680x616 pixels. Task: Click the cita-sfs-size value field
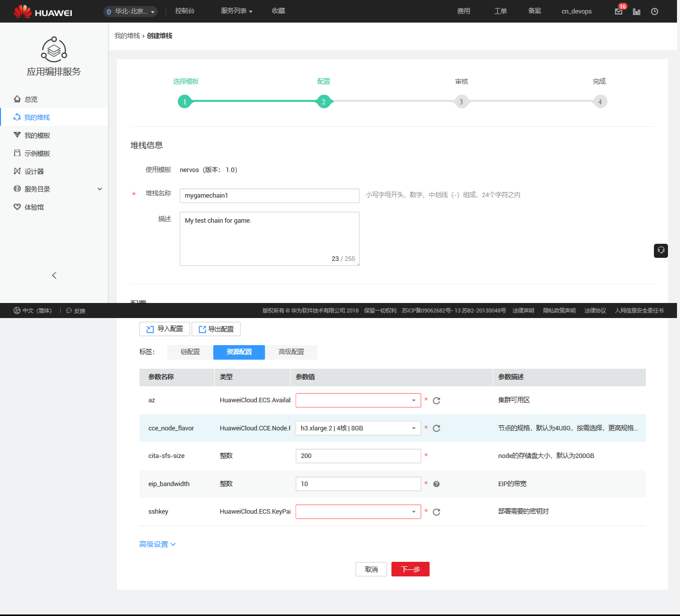pos(358,456)
